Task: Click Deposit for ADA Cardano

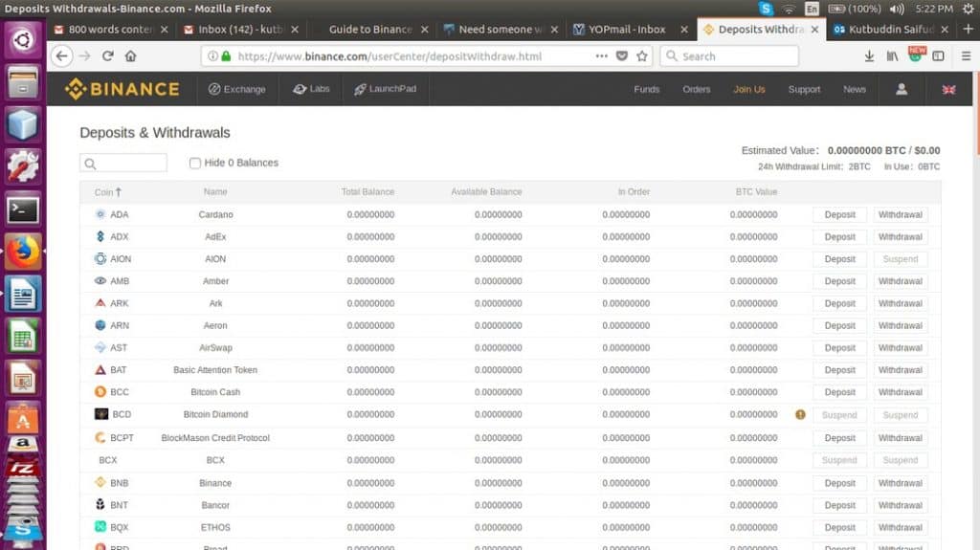Action: [839, 214]
